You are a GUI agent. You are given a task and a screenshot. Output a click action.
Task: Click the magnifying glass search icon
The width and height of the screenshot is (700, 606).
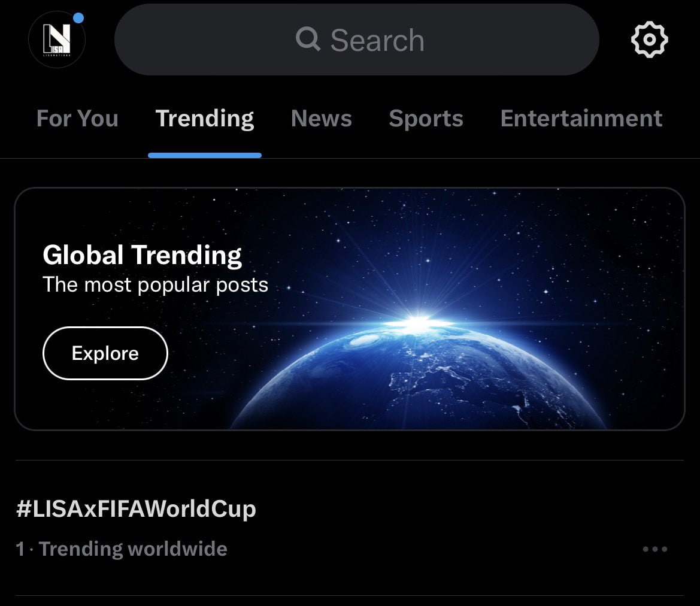point(308,40)
